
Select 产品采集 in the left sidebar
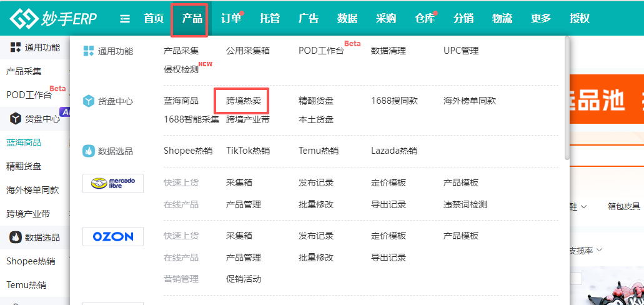click(x=24, y=71)
